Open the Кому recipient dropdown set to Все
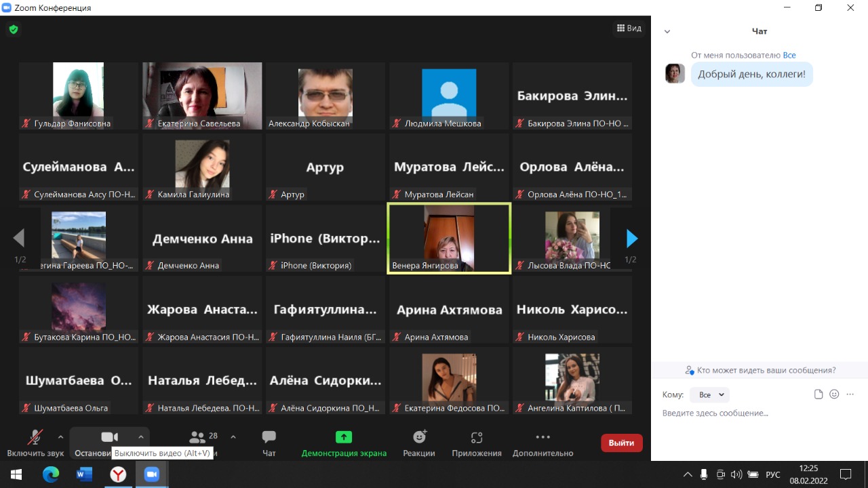Viewport: 868px width, 488px height. [709, 394]
